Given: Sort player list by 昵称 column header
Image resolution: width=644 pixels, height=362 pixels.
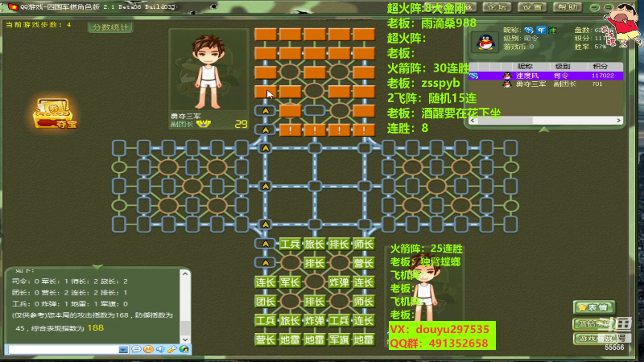Looking at the screenshot, I should [525, 66].
